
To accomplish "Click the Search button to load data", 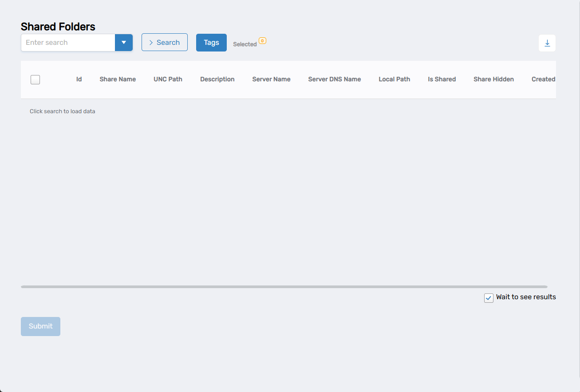I will (165, 42).
